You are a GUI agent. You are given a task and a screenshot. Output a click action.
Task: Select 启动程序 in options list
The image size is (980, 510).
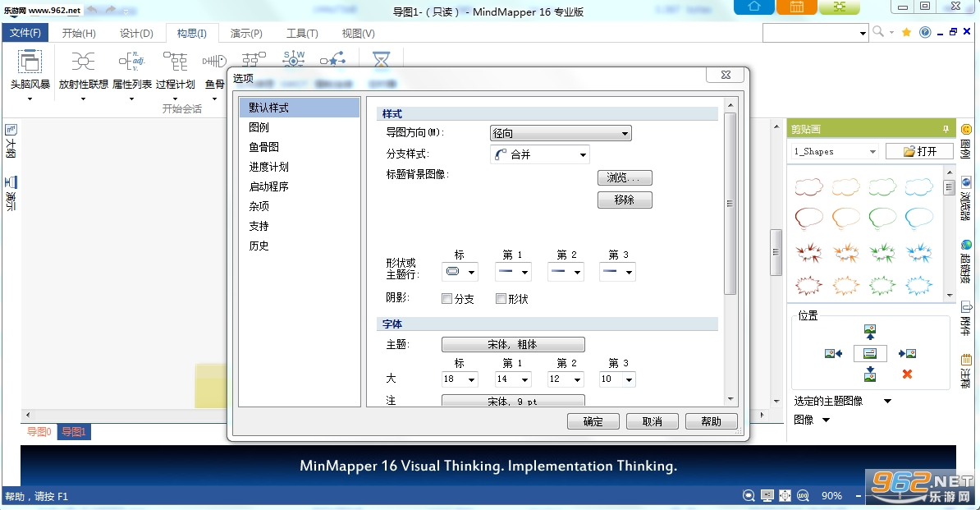299,186
